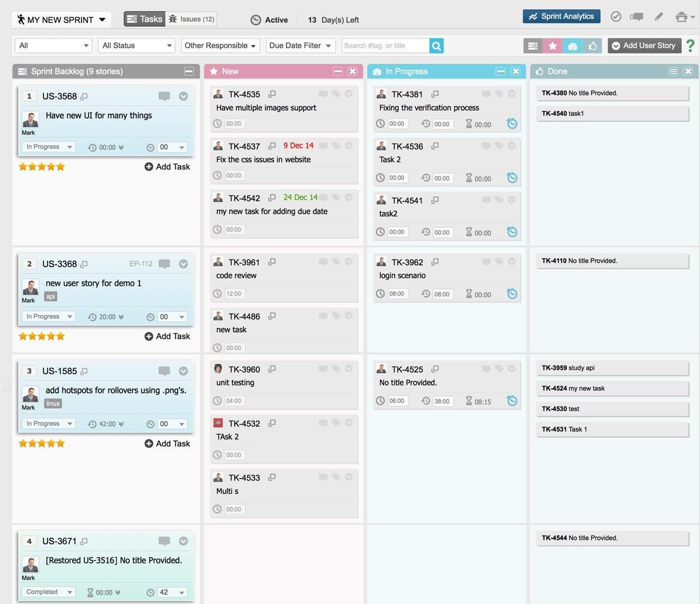Click the pencil edit icon in header
Viewport: 700px width, 604px height.
659,17
